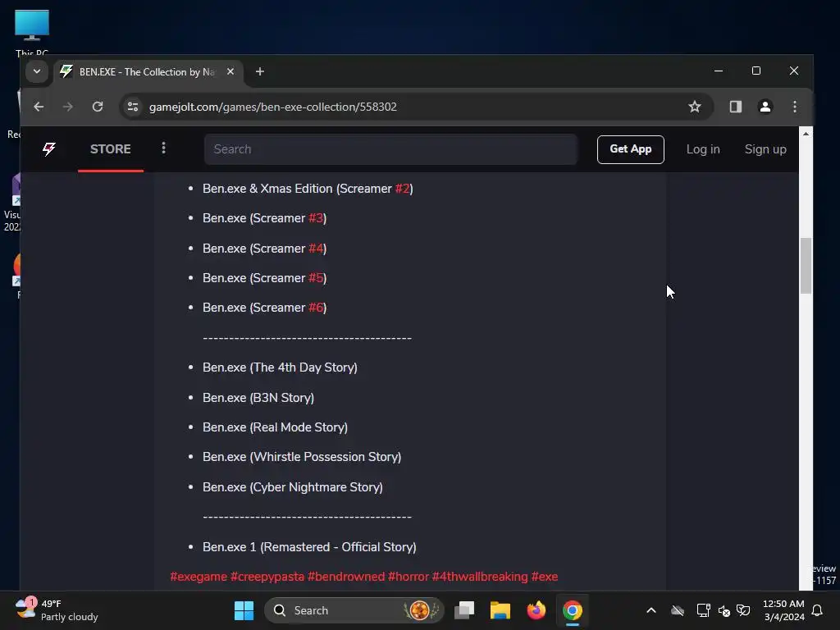Click the taskbar Search box
This screenshot has width=840, height=630.
(x=354, y=610)
